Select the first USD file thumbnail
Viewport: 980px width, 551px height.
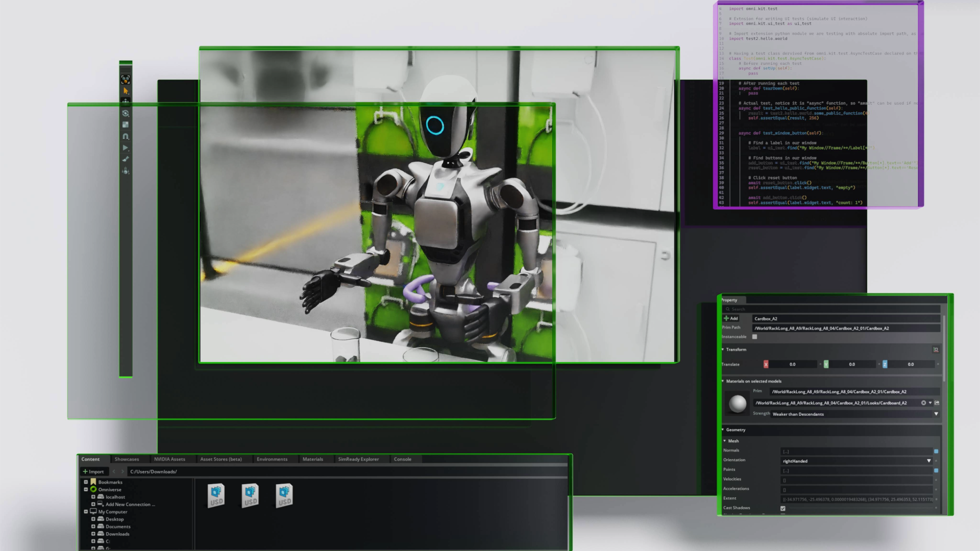(x=216, y=495)
